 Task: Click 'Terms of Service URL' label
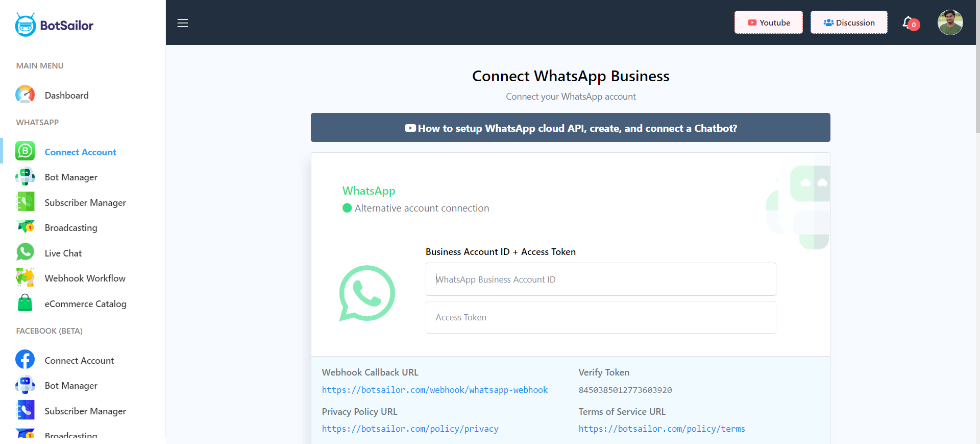coord(622,412)
